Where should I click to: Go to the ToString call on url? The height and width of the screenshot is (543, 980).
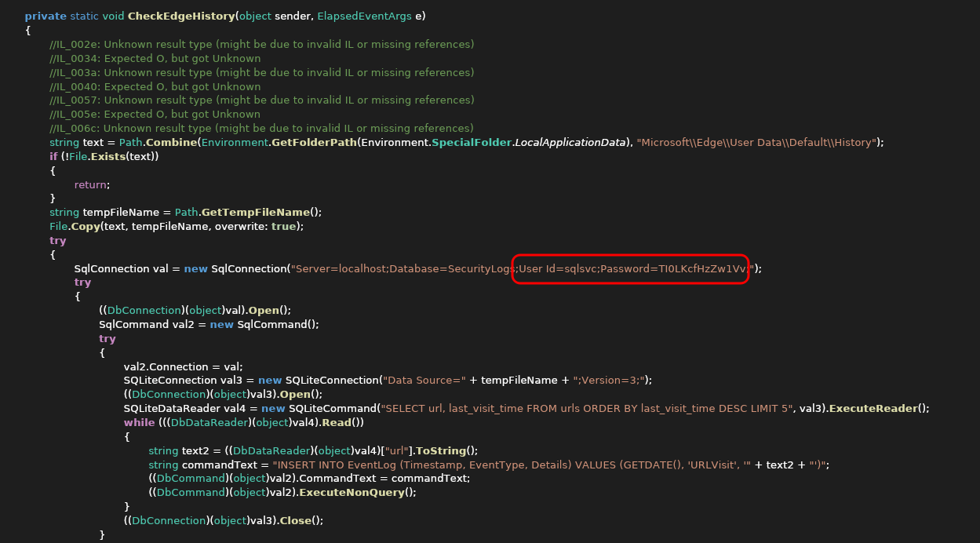[x=441, y=450]
